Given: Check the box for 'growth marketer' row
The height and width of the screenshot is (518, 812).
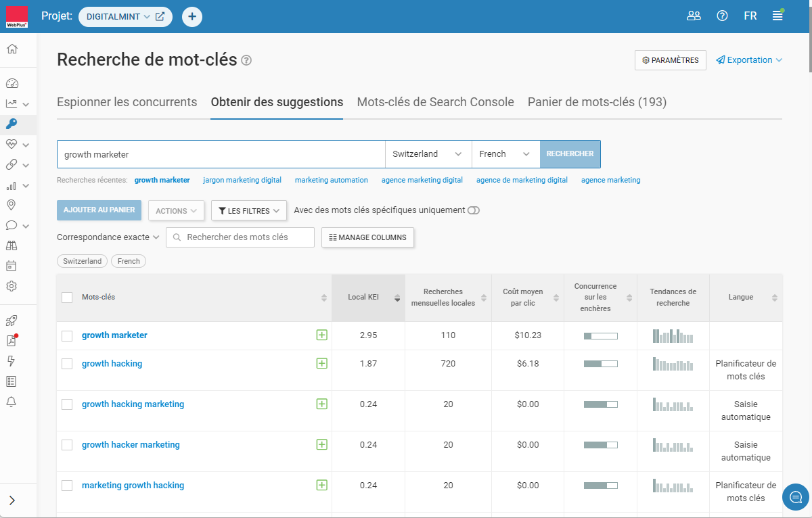Looking at the screenshot, I should pos(67,336).
